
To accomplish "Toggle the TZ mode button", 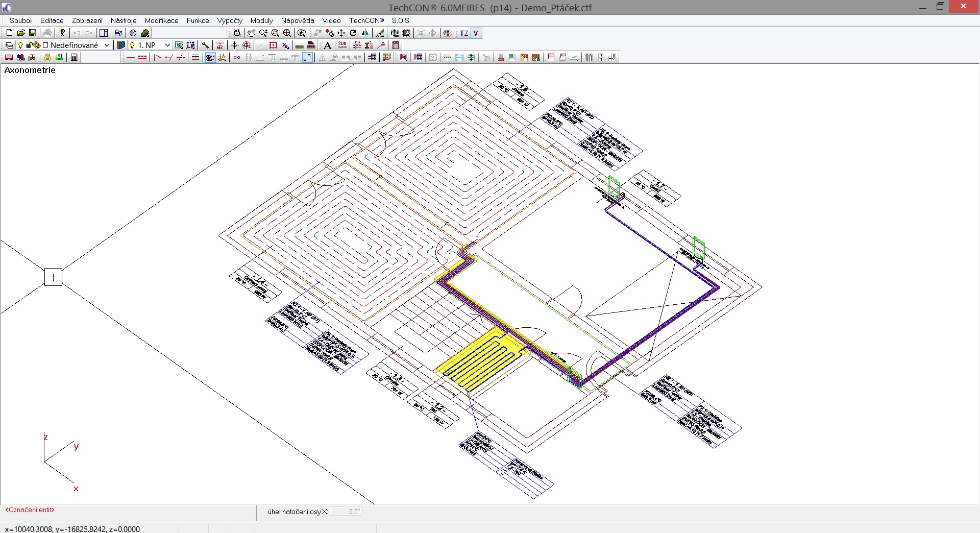I will tap(463, 33).
